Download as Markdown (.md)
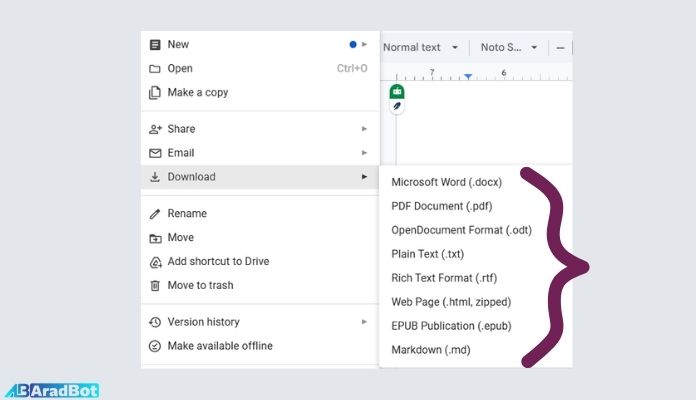The width and height of the screenshot is (696, 400). 430,350
